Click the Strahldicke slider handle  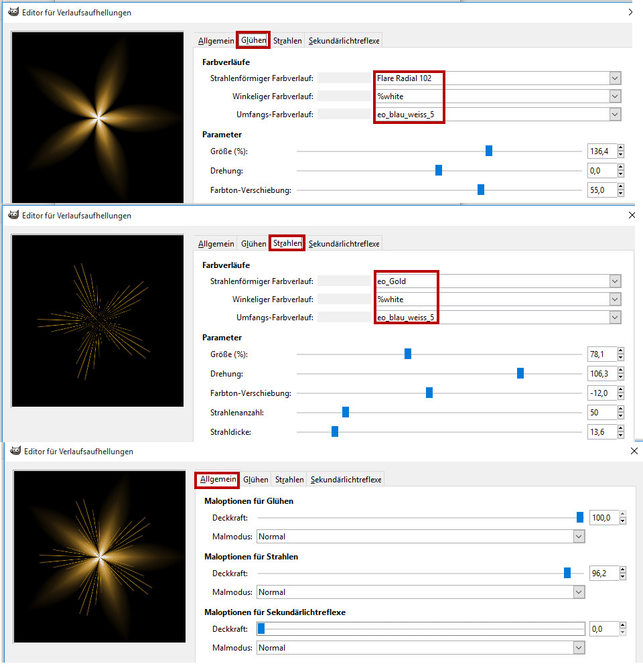[x=335, y=431]
